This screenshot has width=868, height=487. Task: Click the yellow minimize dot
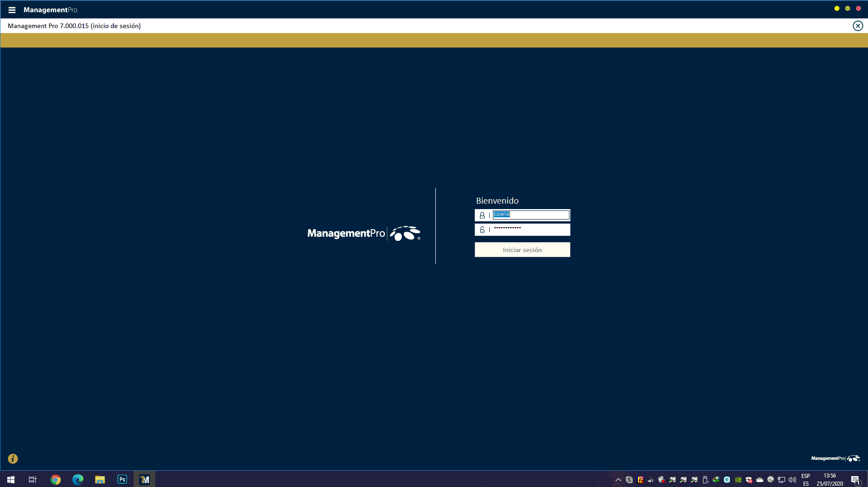pos(837,9)
